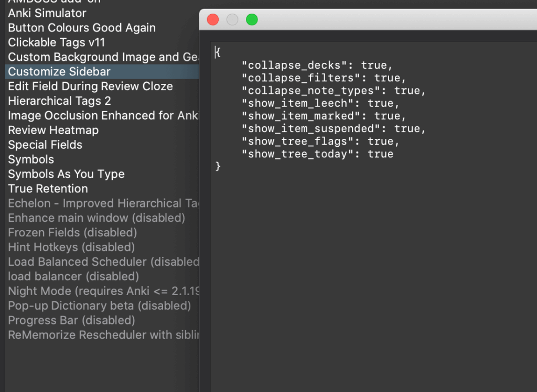537x392 pixels.
Task: Click the true value of show_tree_flags
Action: 381,141
